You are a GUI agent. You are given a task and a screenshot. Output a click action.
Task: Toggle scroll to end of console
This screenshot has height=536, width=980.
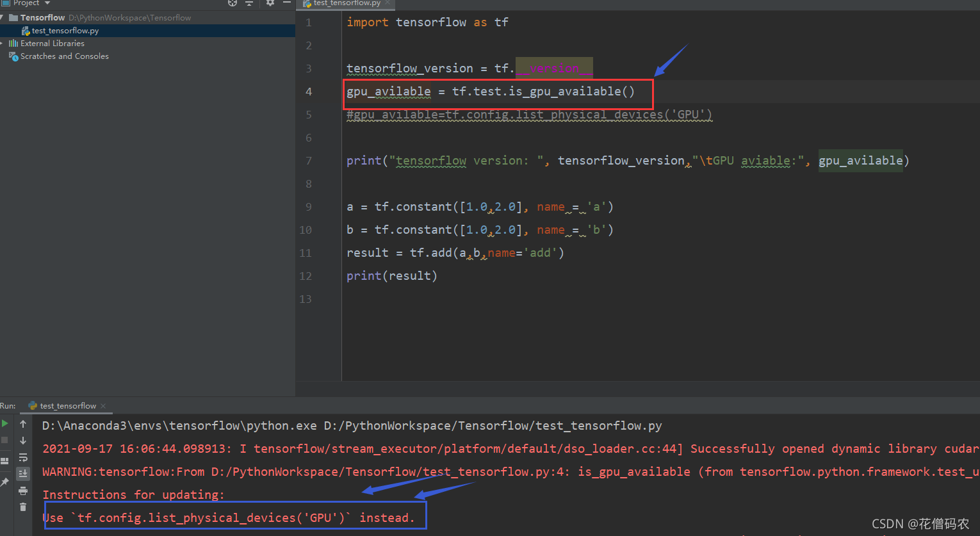pos(23,474)
